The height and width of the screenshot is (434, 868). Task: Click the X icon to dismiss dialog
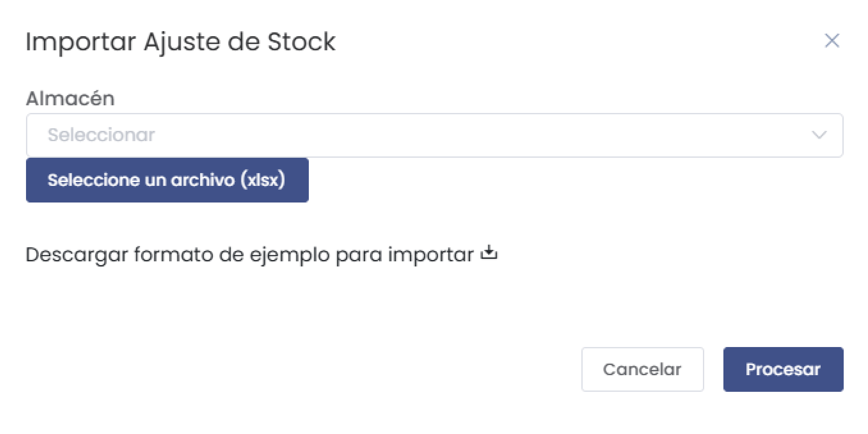pyautogui.click(x=832, y=41)
